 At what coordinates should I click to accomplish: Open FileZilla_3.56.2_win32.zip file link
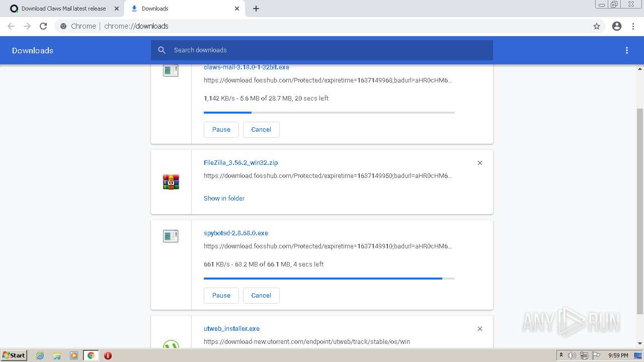click(240, 163)
